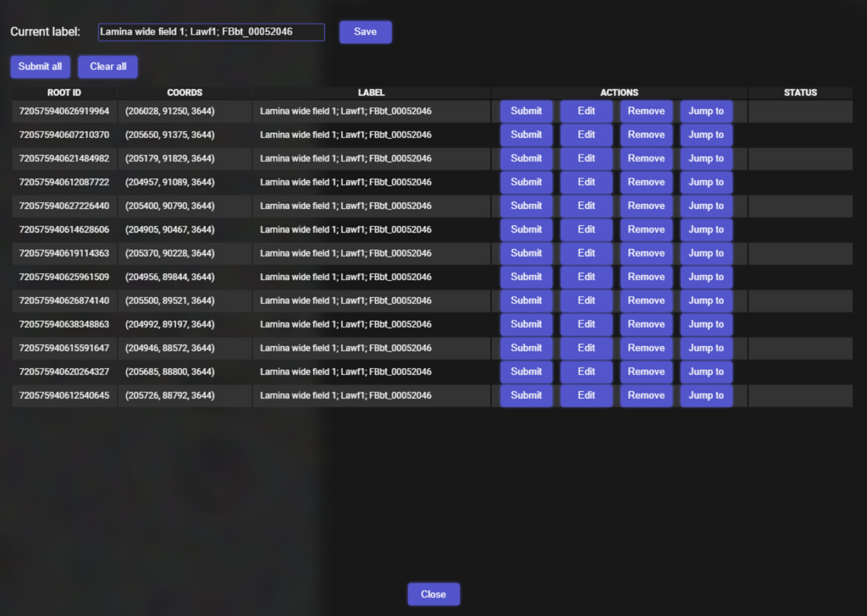Screen dimensions: 867x616
Task: Jump to root 720575940621484982
Action: tap(706, 159)
